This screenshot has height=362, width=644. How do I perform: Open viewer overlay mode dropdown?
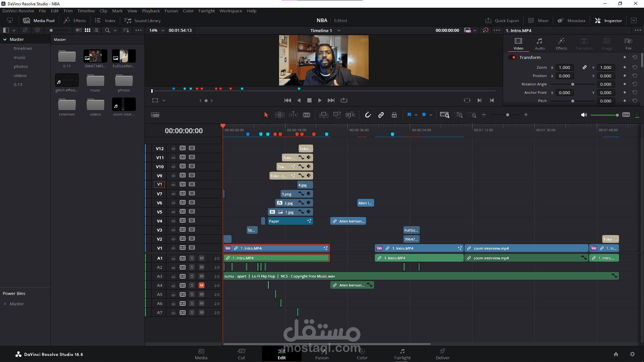(164, 100)
